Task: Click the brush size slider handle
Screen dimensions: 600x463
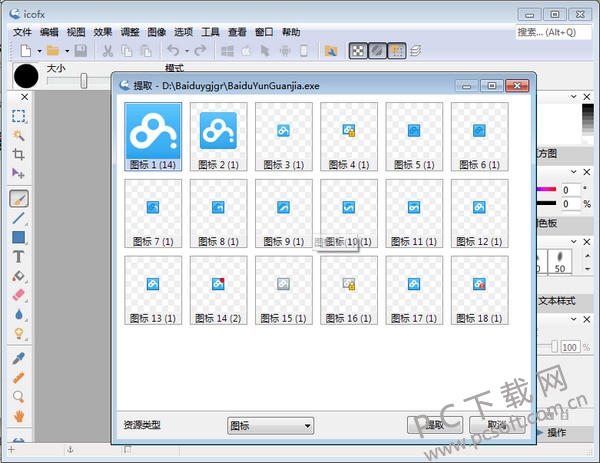Action: tap(84, 81)
